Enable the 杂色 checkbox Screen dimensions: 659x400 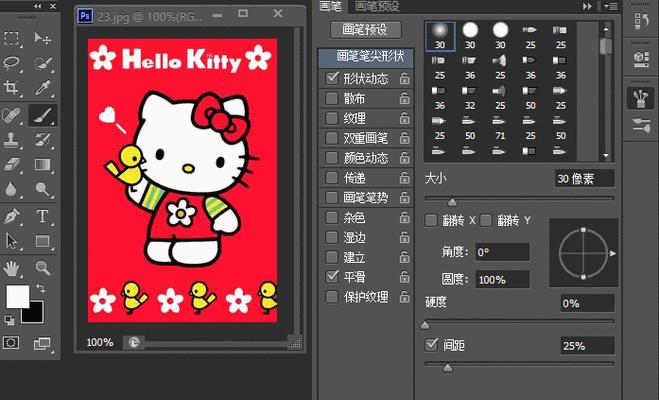(332, 217)
